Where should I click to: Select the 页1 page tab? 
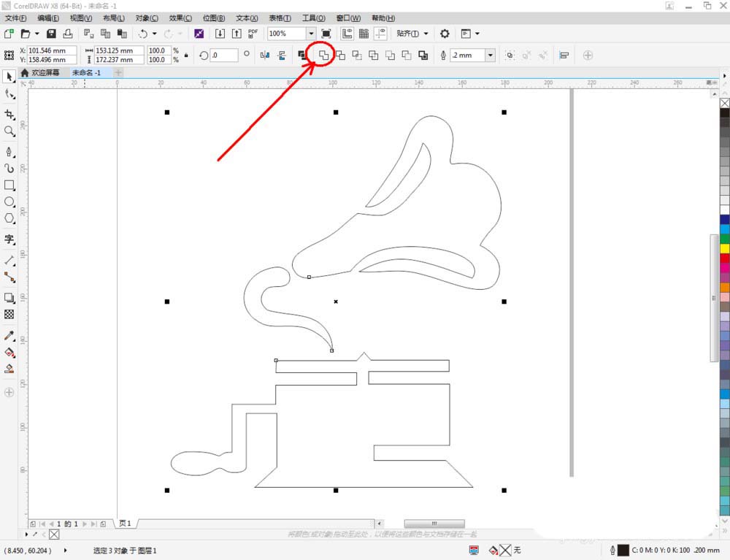[x=126, y=523]
